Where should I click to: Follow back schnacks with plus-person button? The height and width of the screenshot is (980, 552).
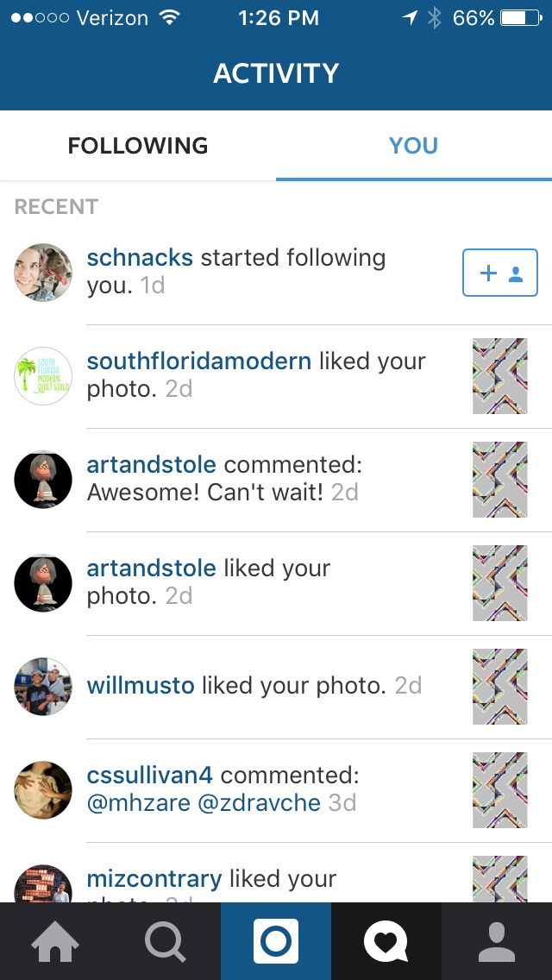pyautogui.click(x=500, y=273)
